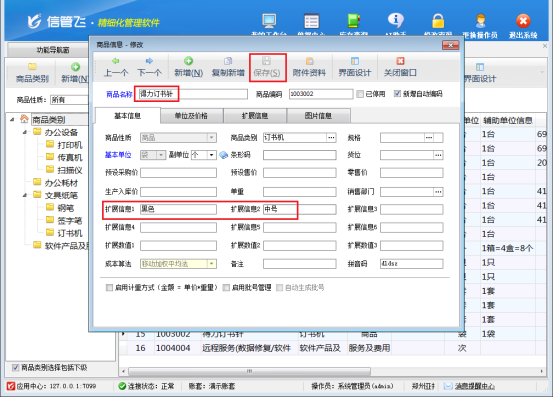Toggle the 已停用 checkbox

[360, 94]
